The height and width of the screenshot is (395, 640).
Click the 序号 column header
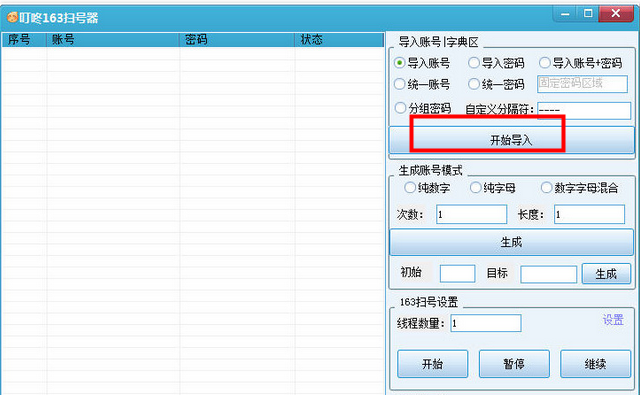tap(24, 40)
